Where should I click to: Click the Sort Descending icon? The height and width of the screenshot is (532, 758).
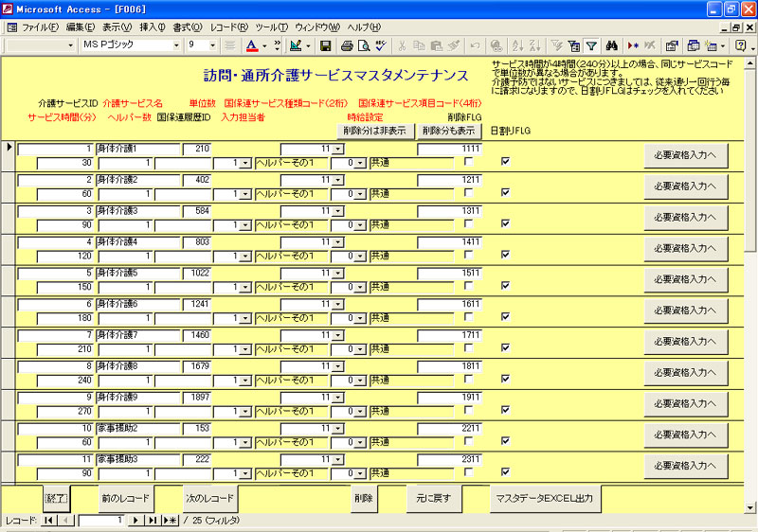(534, 45)
